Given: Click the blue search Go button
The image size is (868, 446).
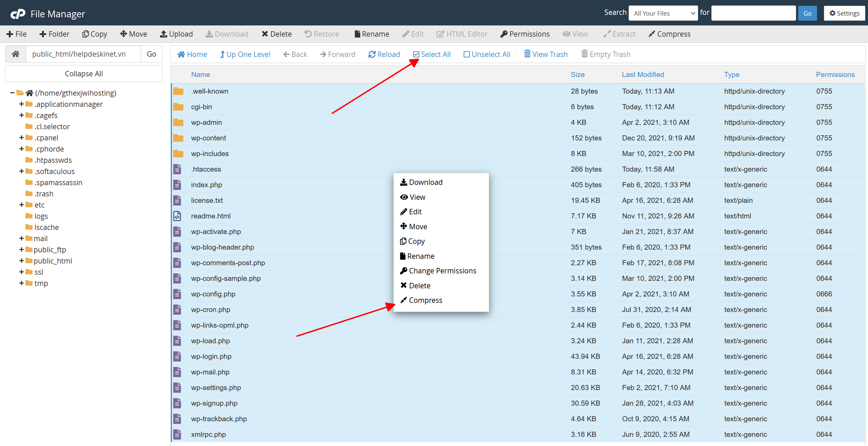Looking at the screenshot, I should 807,13.
